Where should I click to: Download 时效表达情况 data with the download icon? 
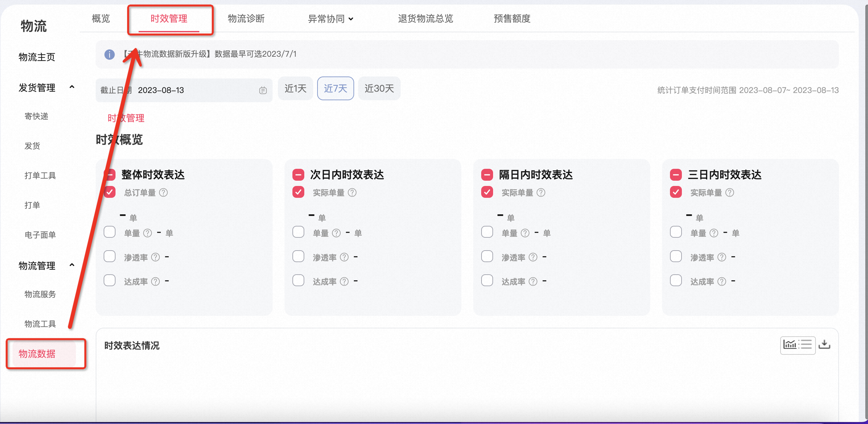(824, 344)
